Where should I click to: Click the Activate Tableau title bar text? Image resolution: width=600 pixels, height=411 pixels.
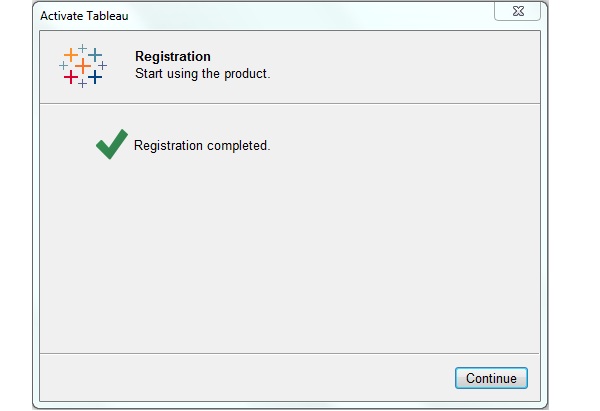[84, 15]
